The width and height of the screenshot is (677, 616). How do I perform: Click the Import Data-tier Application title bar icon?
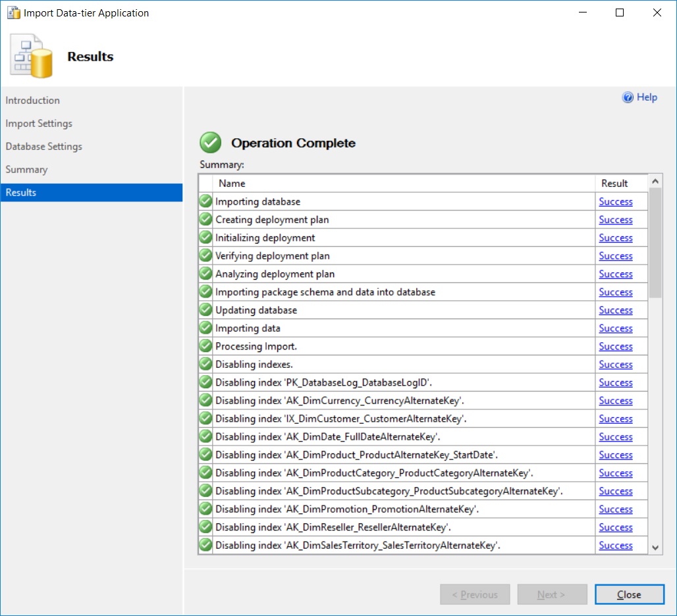[13, 13]
